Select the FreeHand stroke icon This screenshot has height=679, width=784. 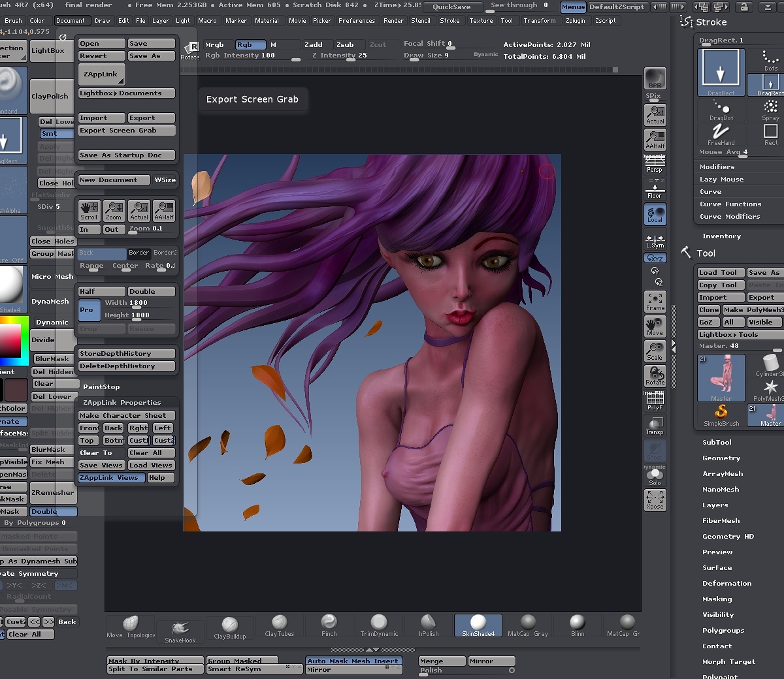coord(721,134)
